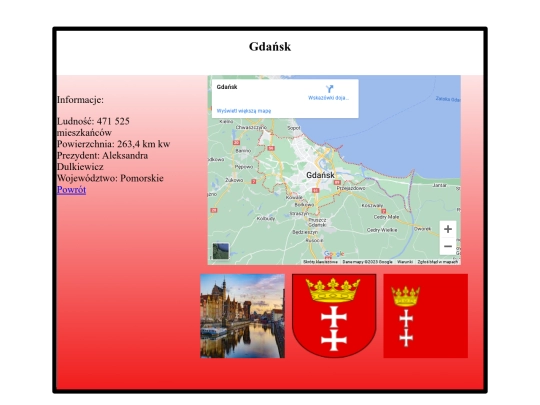The width and height of the screenshot is (540, 405).
Task: Click Sopot label on the map
Action: click(x=293, y=128)
